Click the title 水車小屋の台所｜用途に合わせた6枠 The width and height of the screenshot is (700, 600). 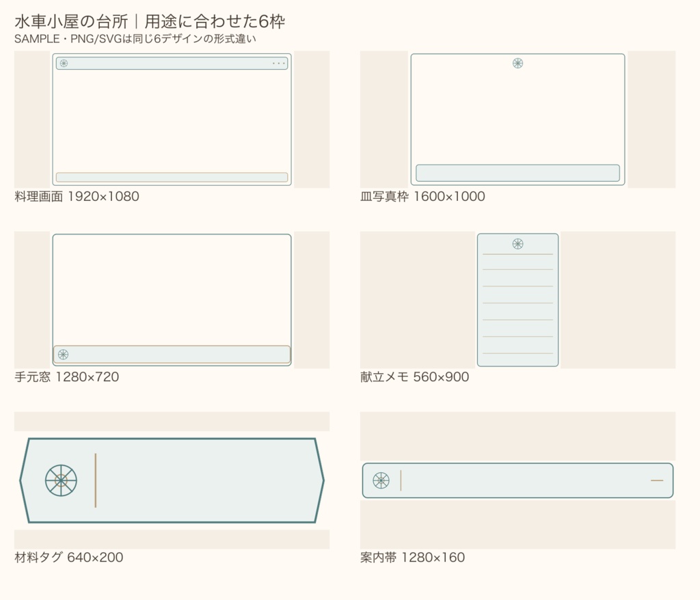coord(150,21)
